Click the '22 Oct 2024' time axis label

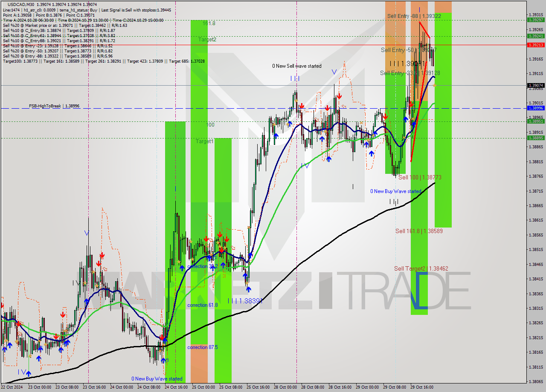[12, 387]
